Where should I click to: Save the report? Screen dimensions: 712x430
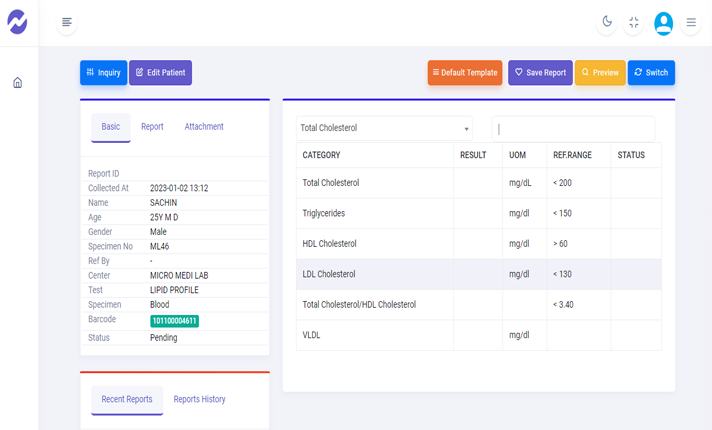click(540, 73)
